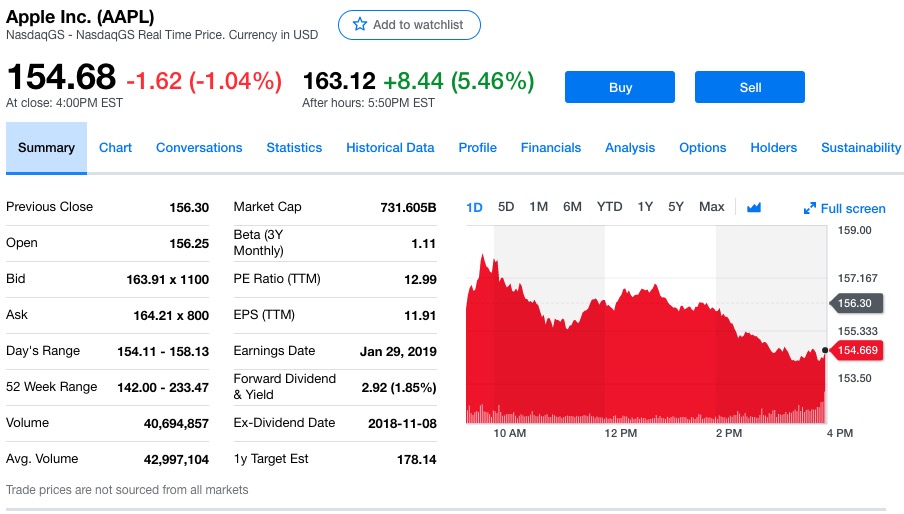
Task: Set chart range to 1Y
Action: pyautogui.click(x=645, y=206)
